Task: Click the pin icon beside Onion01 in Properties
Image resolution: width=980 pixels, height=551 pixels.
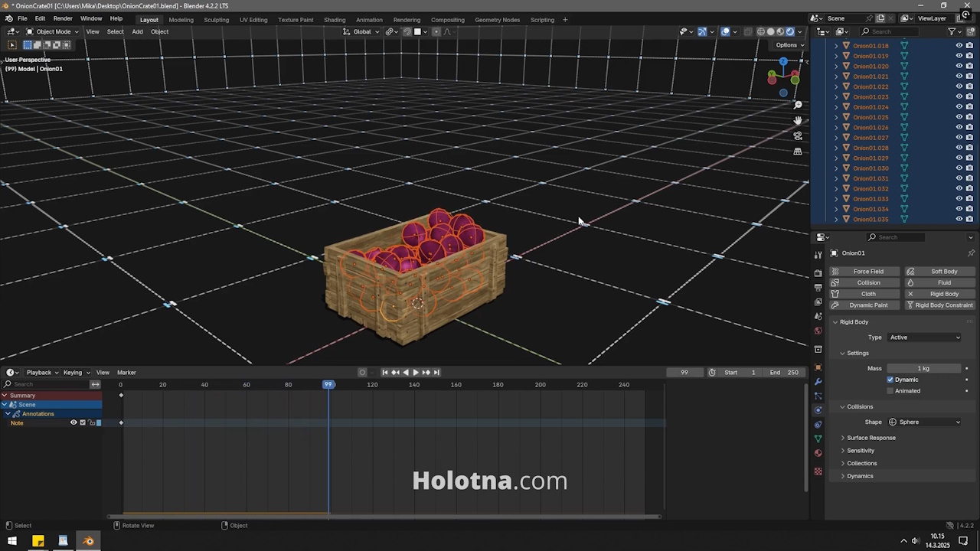Action: [x=971, y=253]
